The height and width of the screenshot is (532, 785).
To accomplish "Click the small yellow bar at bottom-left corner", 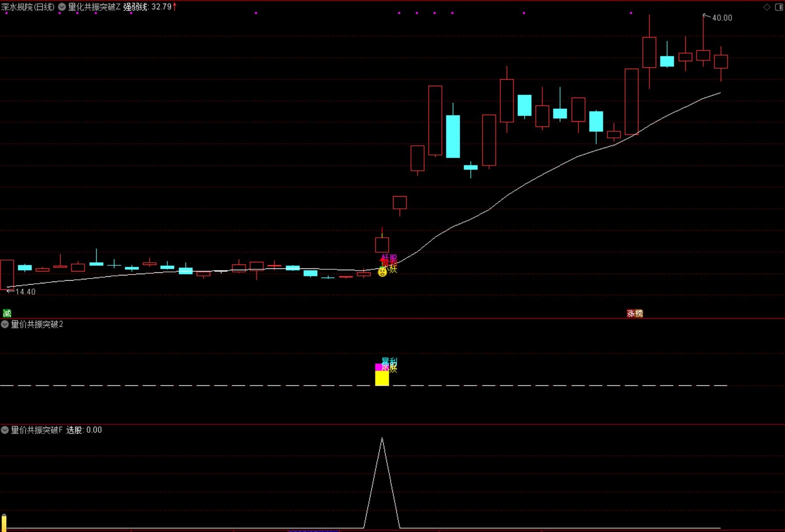I will [x=4, y=522].
